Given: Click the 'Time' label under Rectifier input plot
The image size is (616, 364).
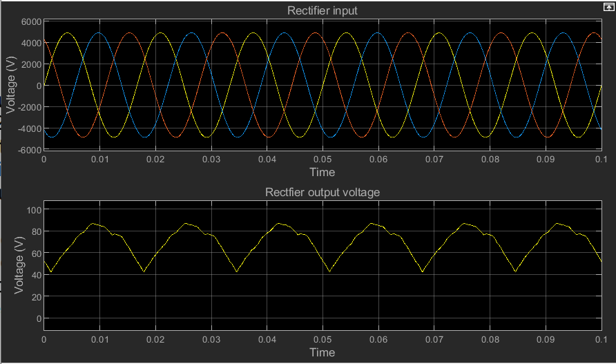Looking at the screenshot, I should 322,172.
